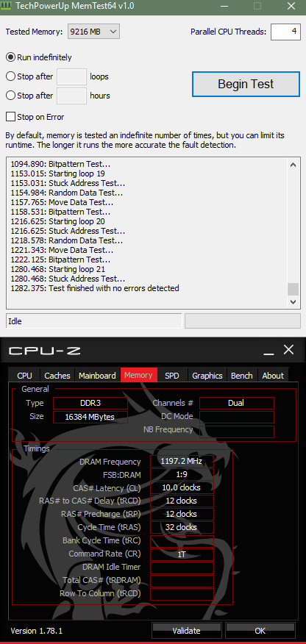Click the 1T Command Rate value
306x644 pixels.
(182, 554)
